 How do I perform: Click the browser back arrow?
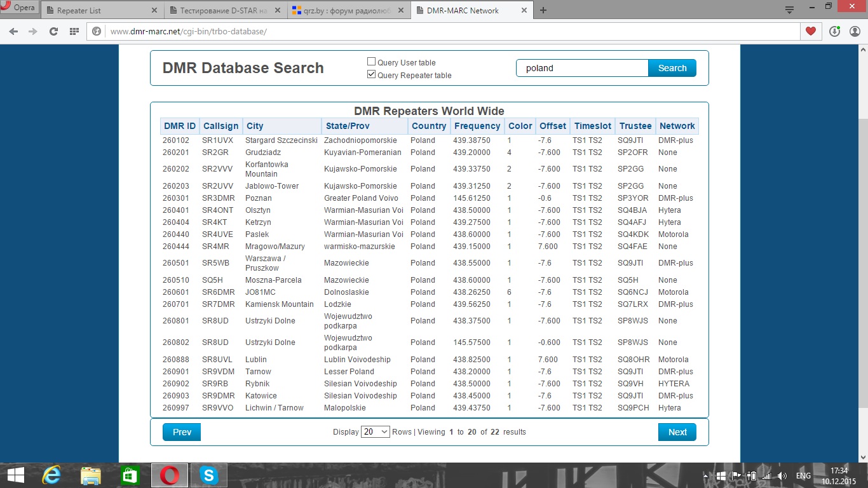(13, 31)
